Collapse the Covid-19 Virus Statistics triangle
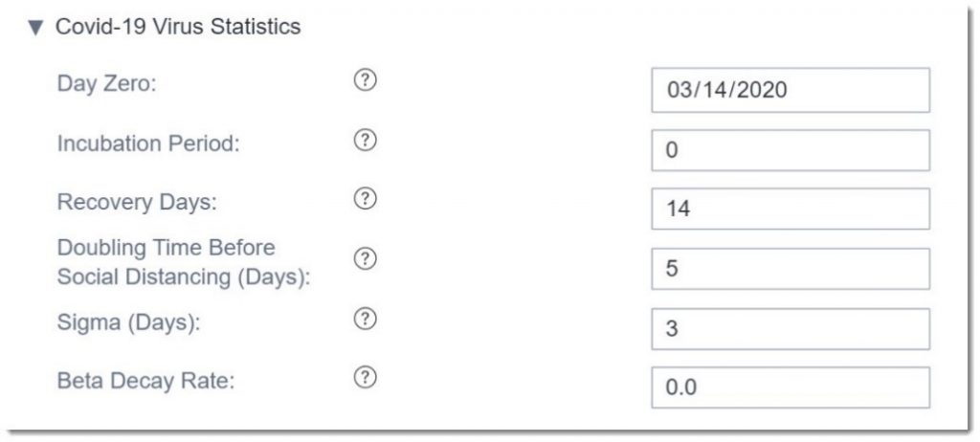Viewport: 980px width, 442px height. click(x=36, y=28)
